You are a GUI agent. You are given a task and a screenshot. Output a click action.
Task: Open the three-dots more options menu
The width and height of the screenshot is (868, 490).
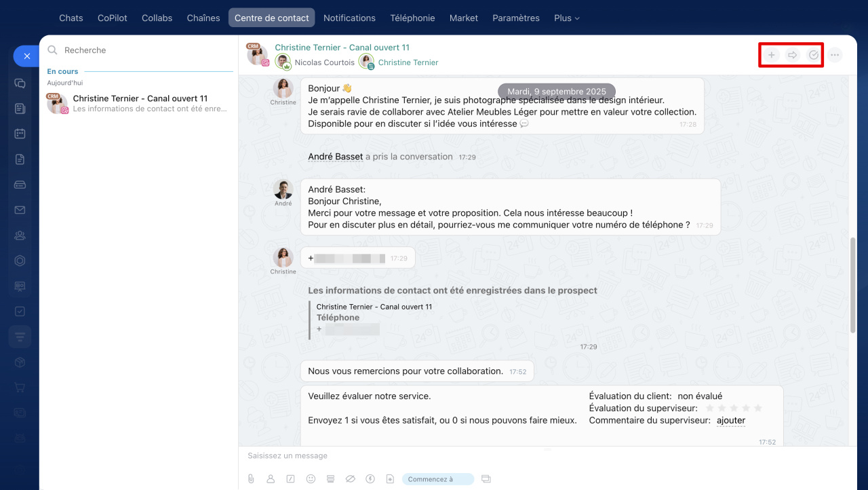[835, 55]
